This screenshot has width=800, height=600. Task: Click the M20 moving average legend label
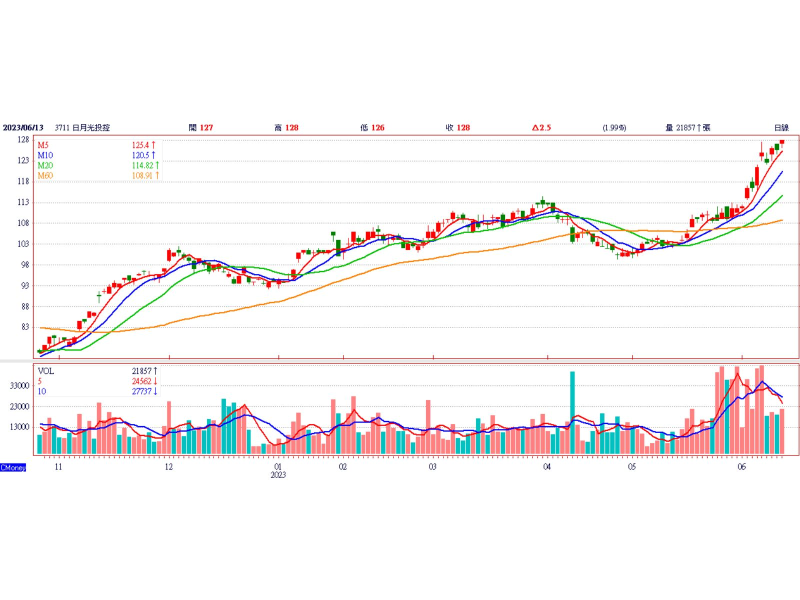[46, 166]
